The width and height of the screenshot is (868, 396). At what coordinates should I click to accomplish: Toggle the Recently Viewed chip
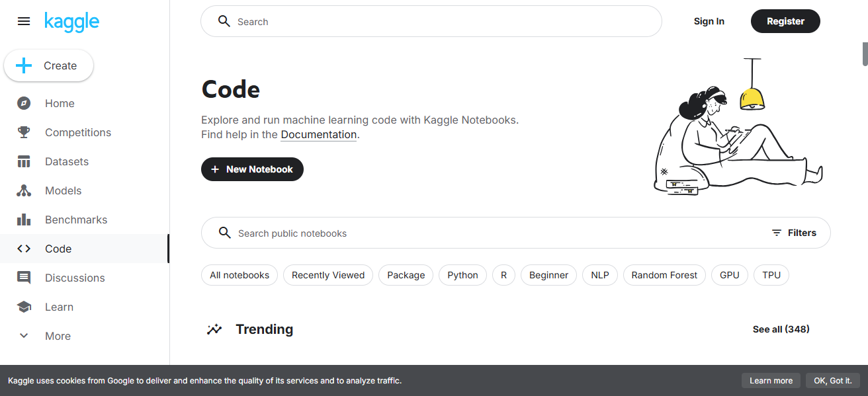(328, 275)
